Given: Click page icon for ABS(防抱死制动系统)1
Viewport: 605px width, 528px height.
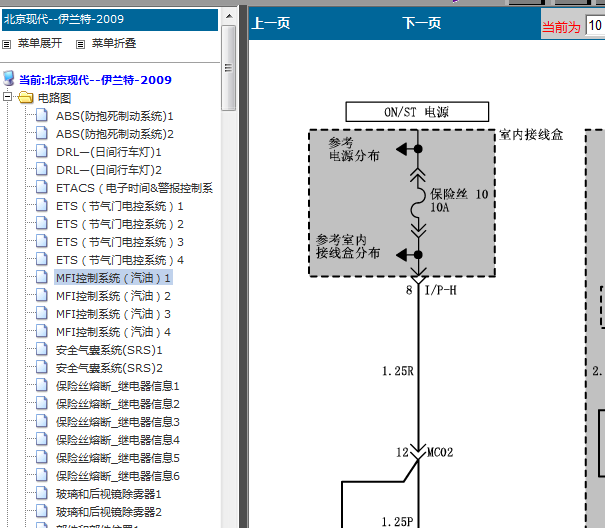Looking at the screenshot, I should point(42,115).
